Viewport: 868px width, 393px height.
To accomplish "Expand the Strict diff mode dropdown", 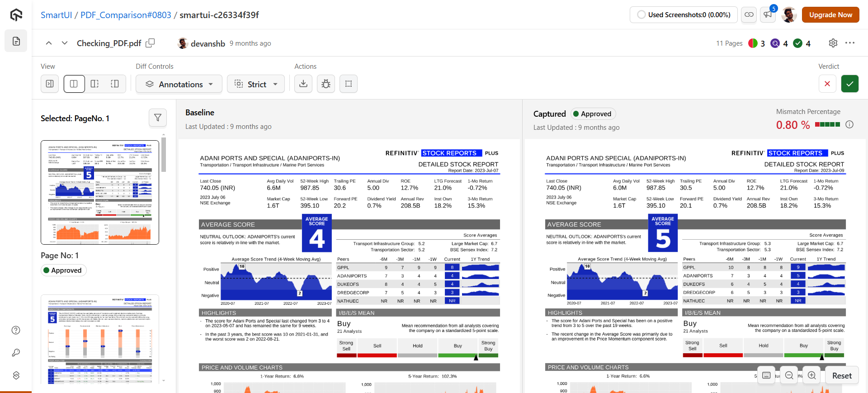I will [256, 84].
